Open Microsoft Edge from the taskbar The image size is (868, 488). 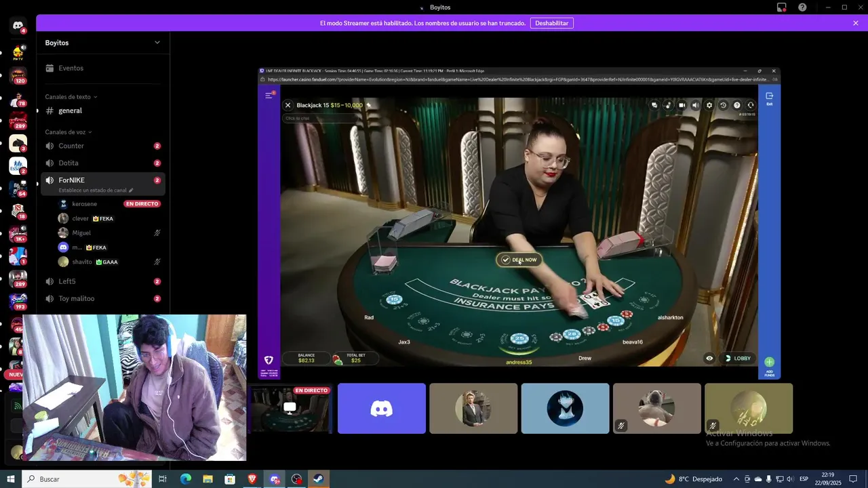(x=185, y=479)
